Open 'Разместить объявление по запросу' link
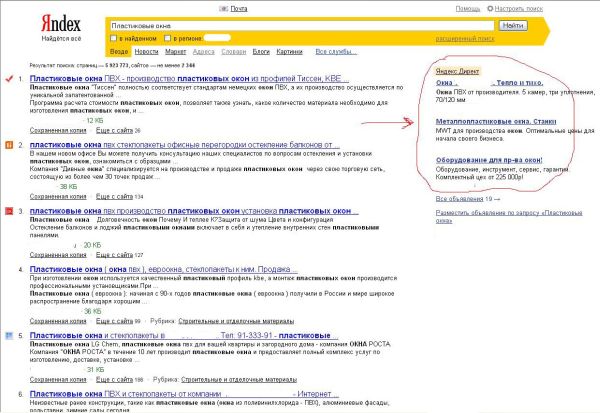 coord(509,216)
